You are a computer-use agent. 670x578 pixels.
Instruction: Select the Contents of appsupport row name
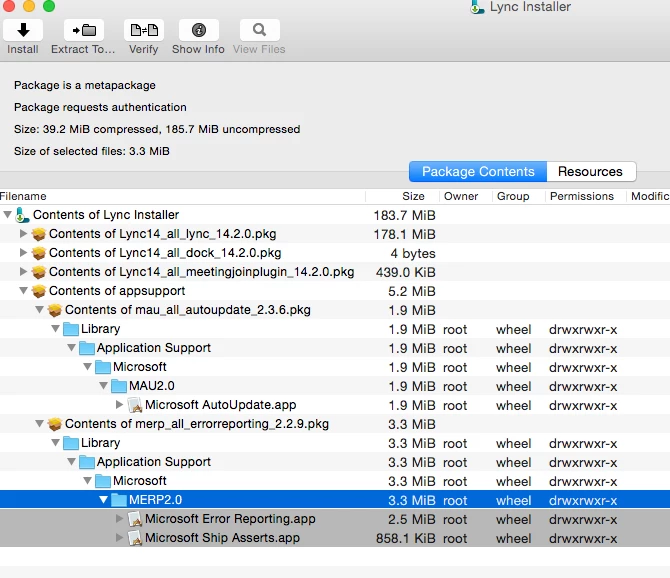pos(117,290)
